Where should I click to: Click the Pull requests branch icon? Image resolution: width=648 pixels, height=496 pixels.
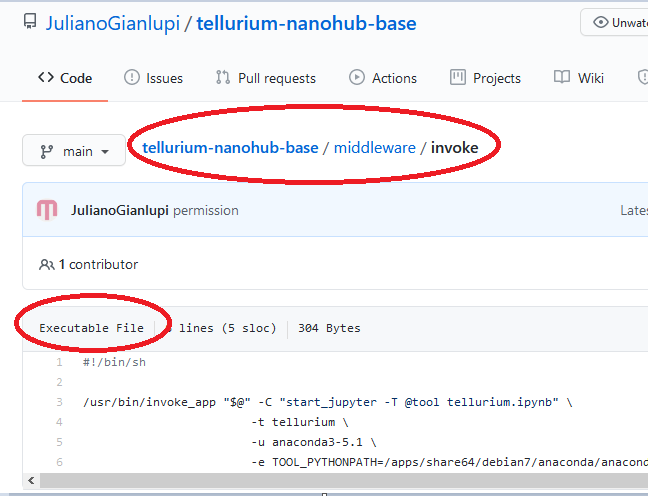[223, 77]
